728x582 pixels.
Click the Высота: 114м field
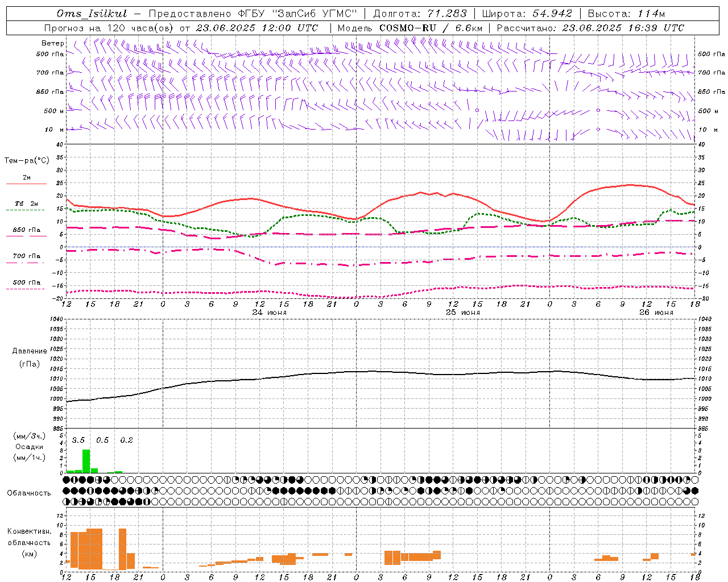click(x=626, y=14)
